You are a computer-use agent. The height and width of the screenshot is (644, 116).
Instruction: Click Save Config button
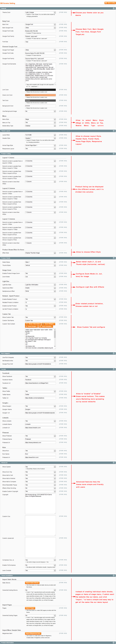[110, 3]
